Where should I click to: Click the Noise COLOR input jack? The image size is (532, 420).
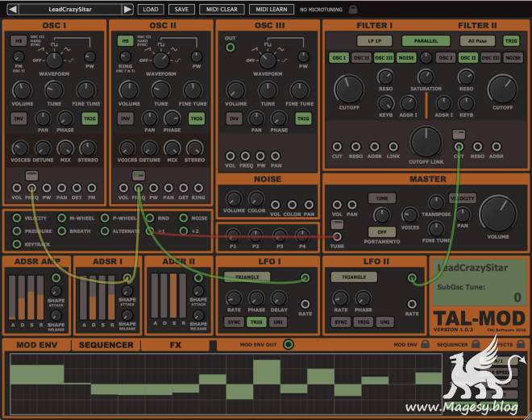click(x=292, y=205)
